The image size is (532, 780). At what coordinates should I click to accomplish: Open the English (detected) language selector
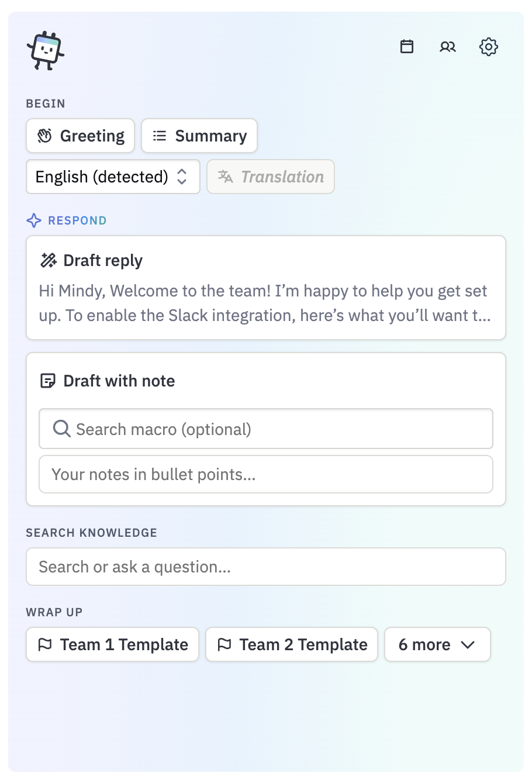click(113, 177)
